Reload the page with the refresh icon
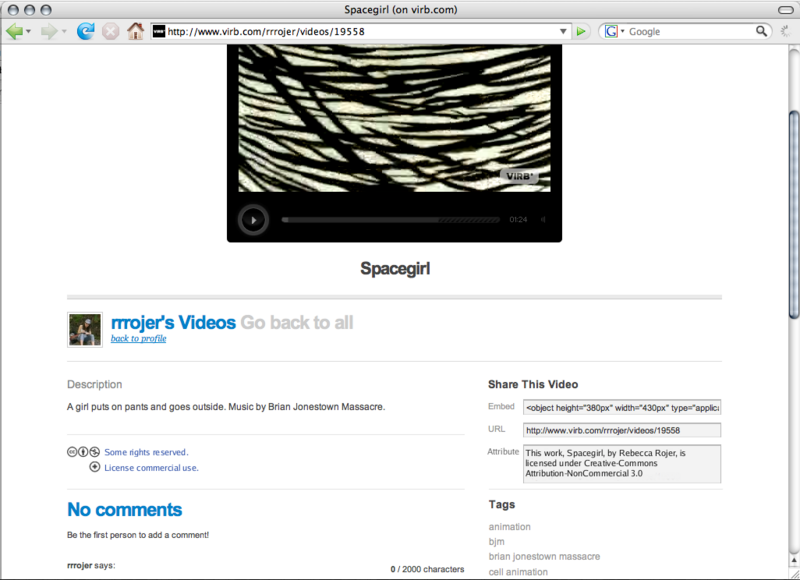This screenshot has width=800, height=580. (86, 32)
